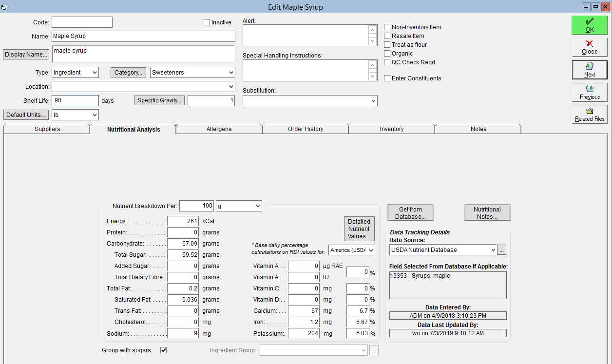Open the Ingredient Group dropdown
Screen dimensions: 612x364
click(314, 350)
